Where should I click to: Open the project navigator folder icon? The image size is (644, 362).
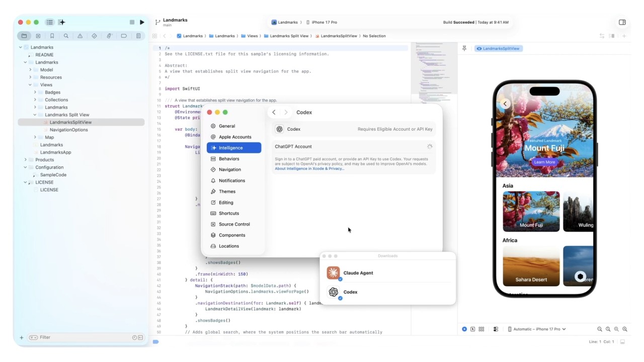point(24,36)
